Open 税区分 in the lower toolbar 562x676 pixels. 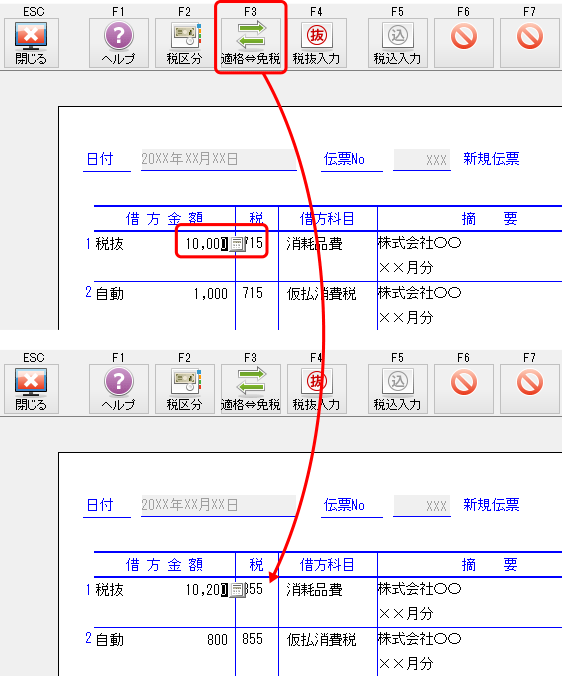click(184, 389)
